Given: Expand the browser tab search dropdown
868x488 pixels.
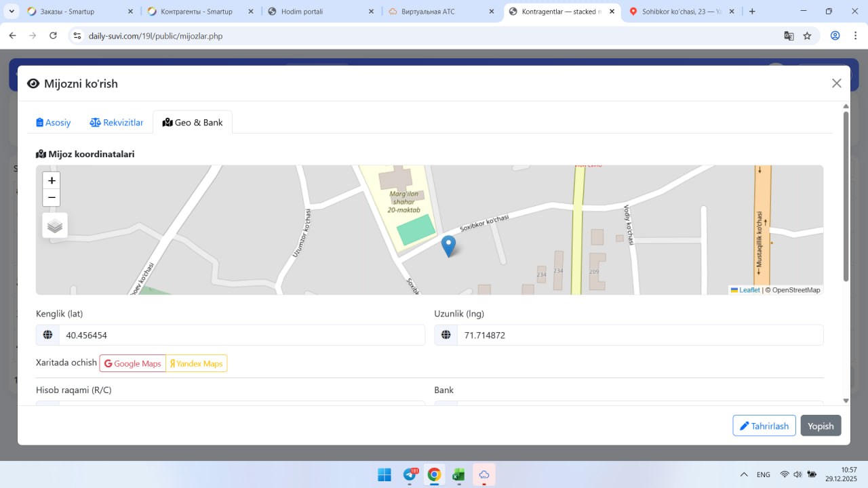Looking at the screenshot, I should (x=12, y=12).
